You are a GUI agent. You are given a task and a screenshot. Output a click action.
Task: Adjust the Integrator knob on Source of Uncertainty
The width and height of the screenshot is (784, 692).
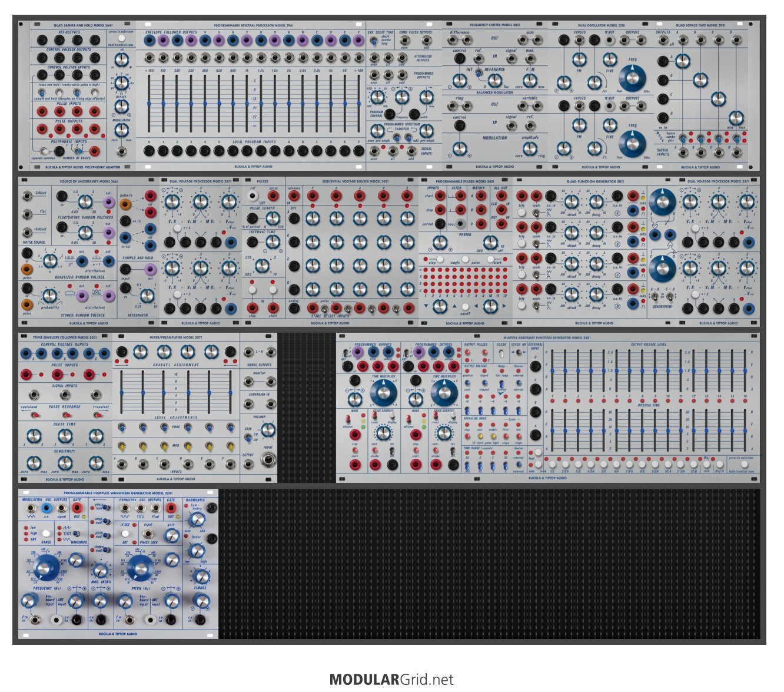pyautogui.click(x=148, y=295)
